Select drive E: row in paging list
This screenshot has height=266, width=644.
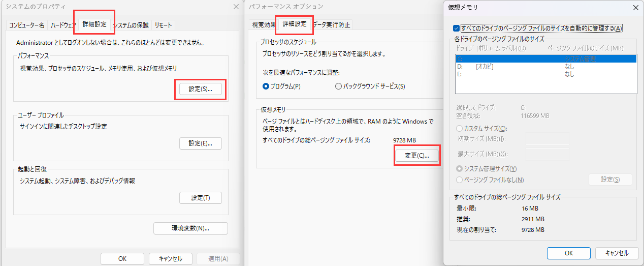546,74
